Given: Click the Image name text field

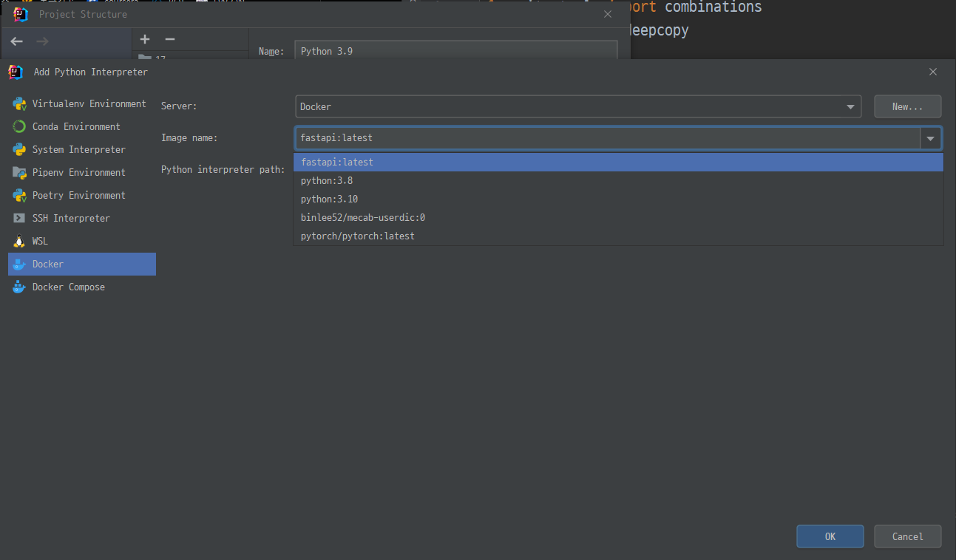Looking at the screenshot, I should 608,138.
